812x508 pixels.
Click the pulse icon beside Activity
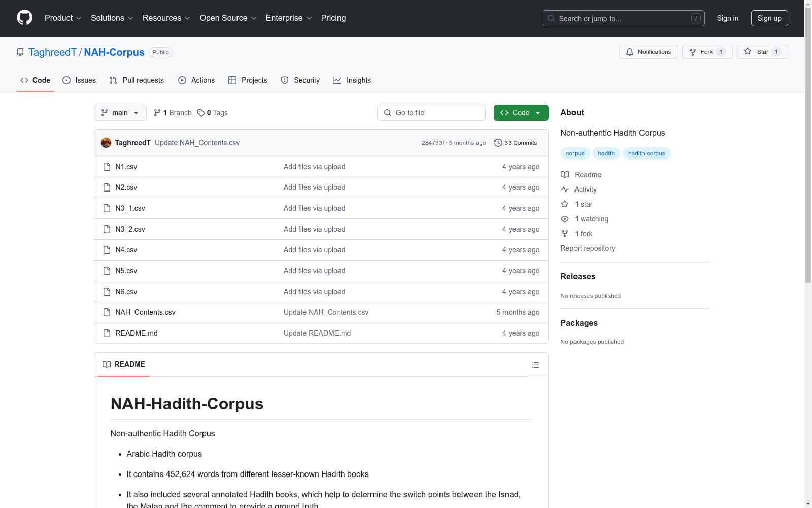coord(565,189)
